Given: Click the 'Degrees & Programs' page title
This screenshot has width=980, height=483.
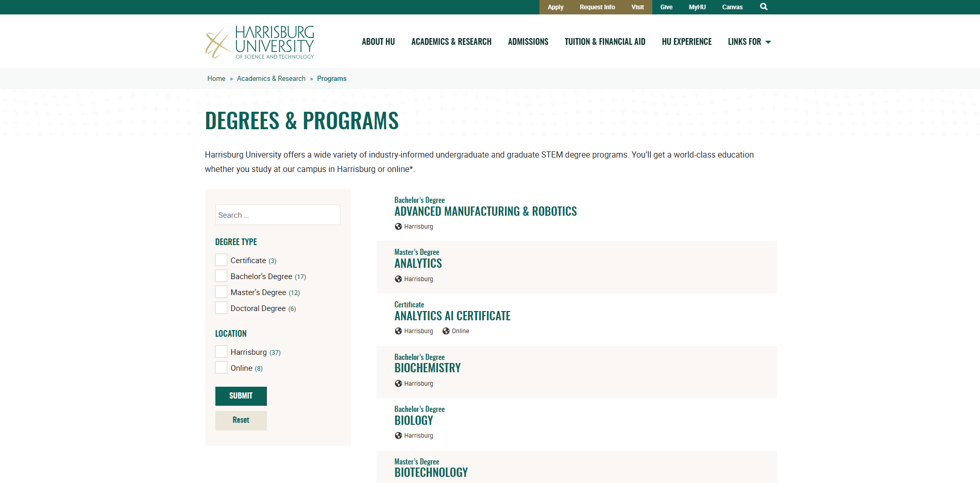Looking at the screenshot, I should pos(302,121).
